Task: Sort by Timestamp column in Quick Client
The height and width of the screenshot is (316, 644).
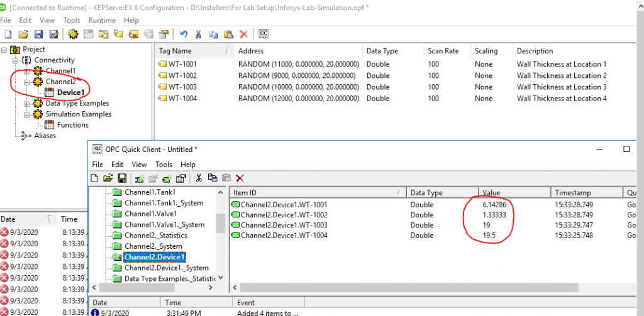Action: (586, 192)
